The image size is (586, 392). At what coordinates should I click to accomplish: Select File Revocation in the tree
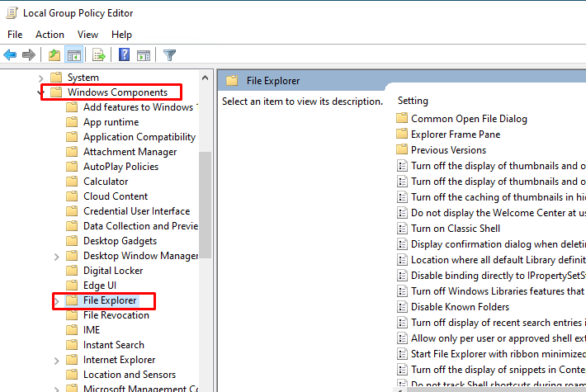click(x=116, y=315)
